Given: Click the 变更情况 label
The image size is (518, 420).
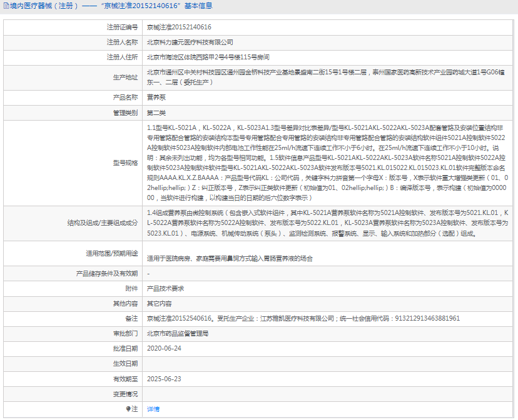Looking at the screenshot, I should tap(126, 394).
